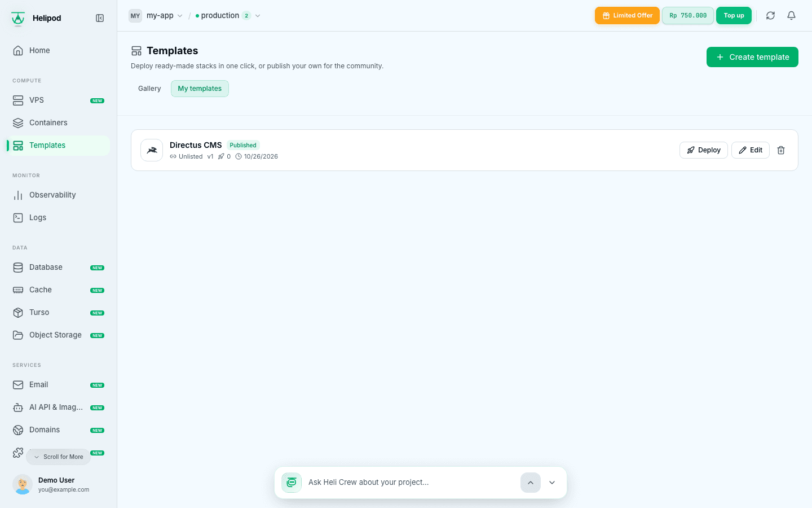This screenshot has width=812, height=508.
Task: Click the Object Storage folder icon
Action: tap(18, 335)
